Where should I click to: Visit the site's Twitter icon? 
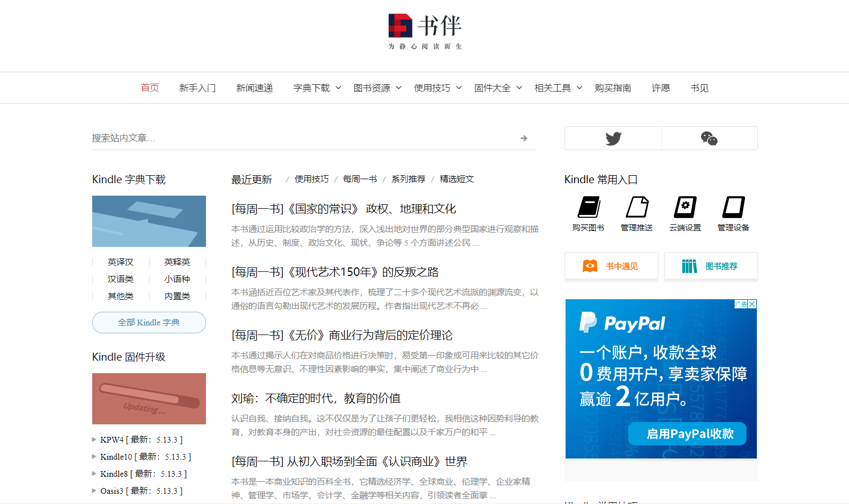coord(612,138)
